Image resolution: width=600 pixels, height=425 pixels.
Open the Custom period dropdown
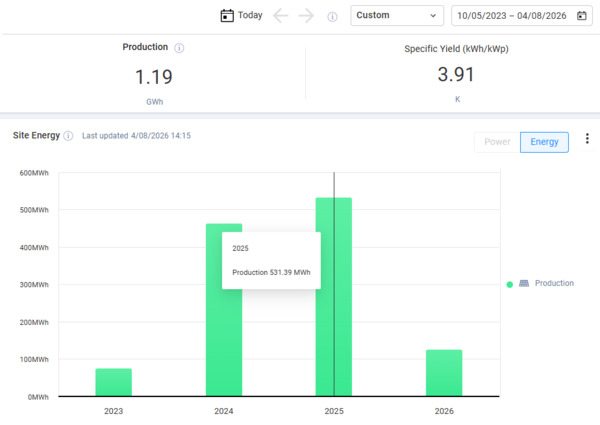[397, 16]
